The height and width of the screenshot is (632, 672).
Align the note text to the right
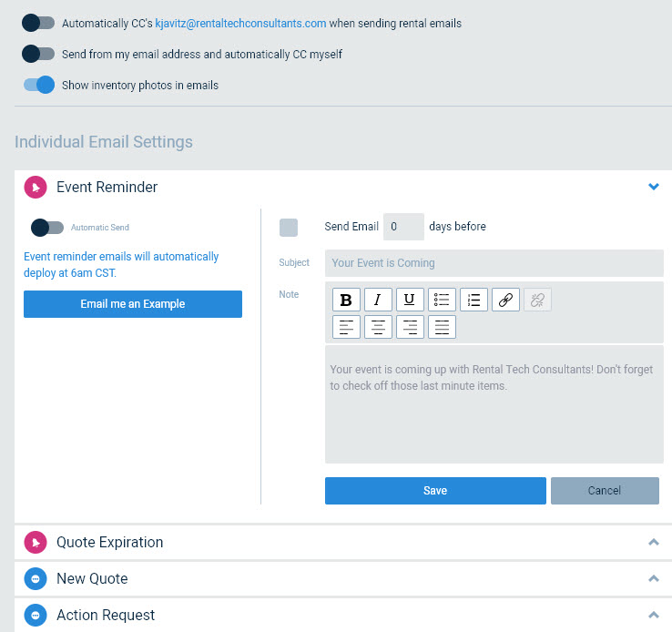pyautogui.click(x=410, y=327)
